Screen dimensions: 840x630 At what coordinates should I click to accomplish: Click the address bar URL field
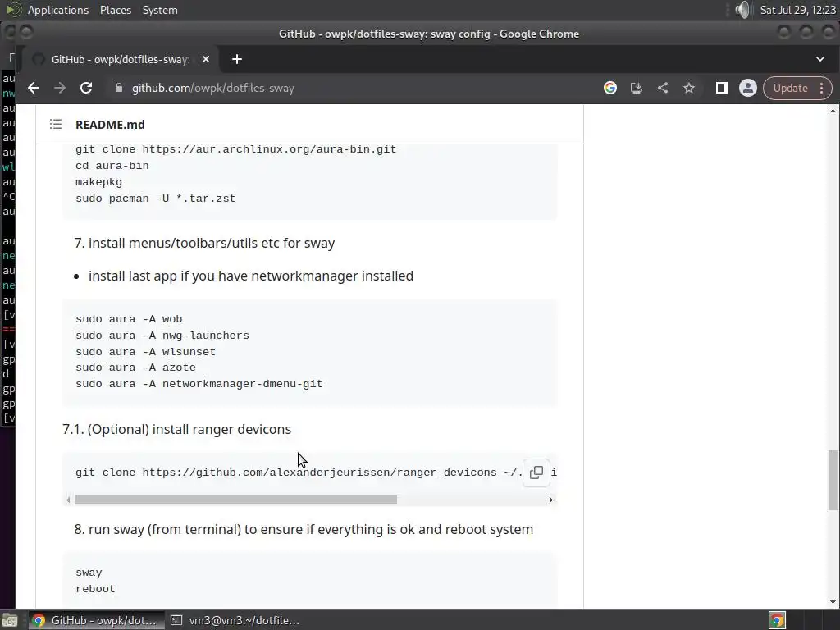tap(354, 88)
